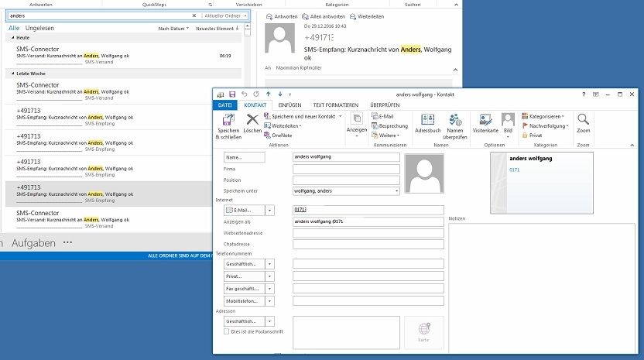Open the 'Nach Datum' sort dropdown
644x360 pixels.
pos(173,29)
